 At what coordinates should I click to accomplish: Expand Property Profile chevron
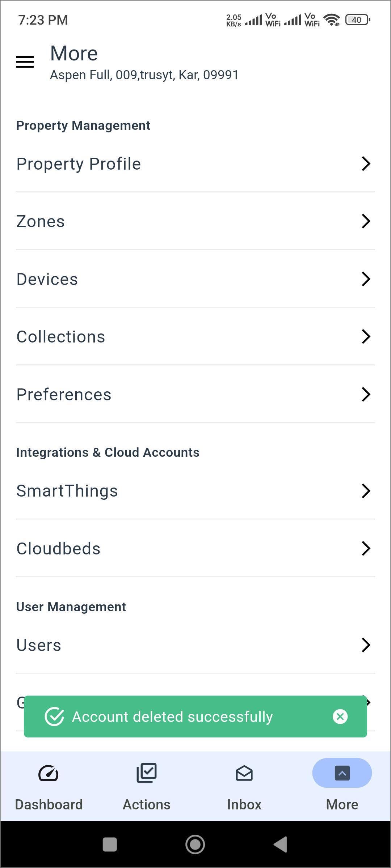(x=366, y=163)
